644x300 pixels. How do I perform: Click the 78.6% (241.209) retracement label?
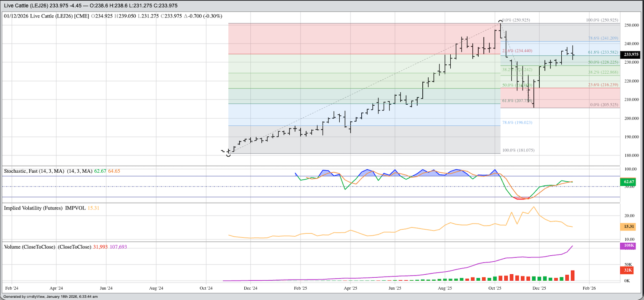click(603, 38)
